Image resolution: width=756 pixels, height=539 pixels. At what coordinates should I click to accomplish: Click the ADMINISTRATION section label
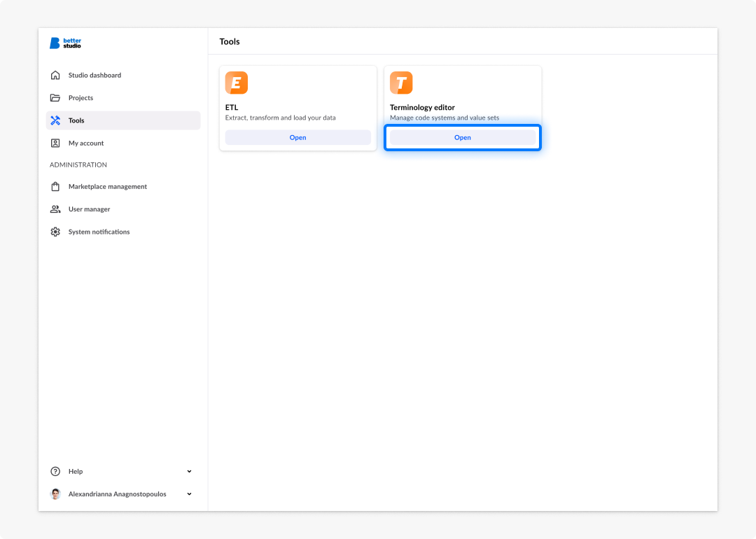78,165
